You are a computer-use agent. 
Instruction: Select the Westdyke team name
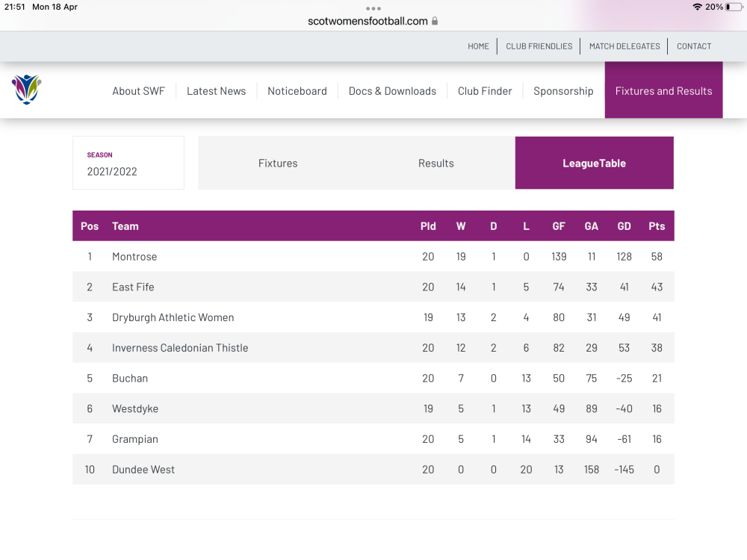click(135, 409)
